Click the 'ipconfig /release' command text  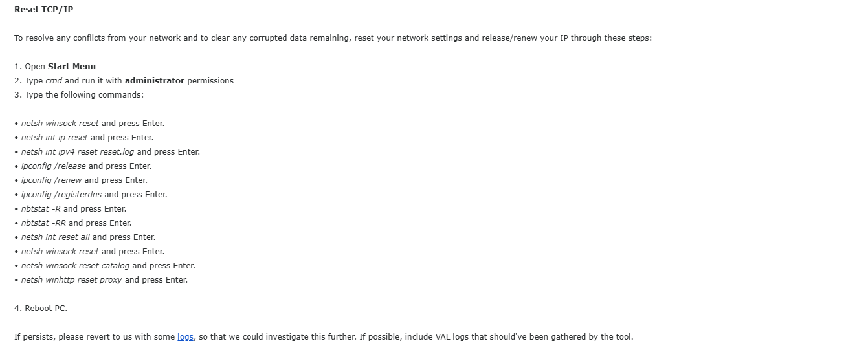pyautogui.click(x=54, y=166)
